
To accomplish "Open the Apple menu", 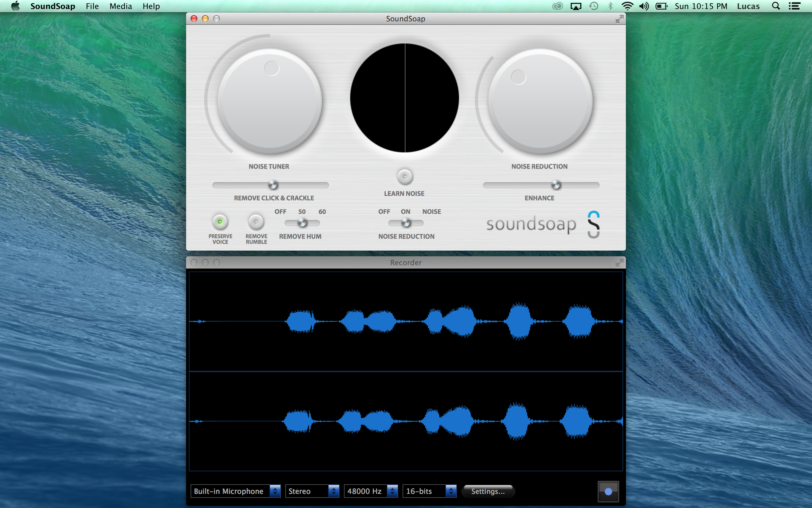I will [x=15, y=6].
